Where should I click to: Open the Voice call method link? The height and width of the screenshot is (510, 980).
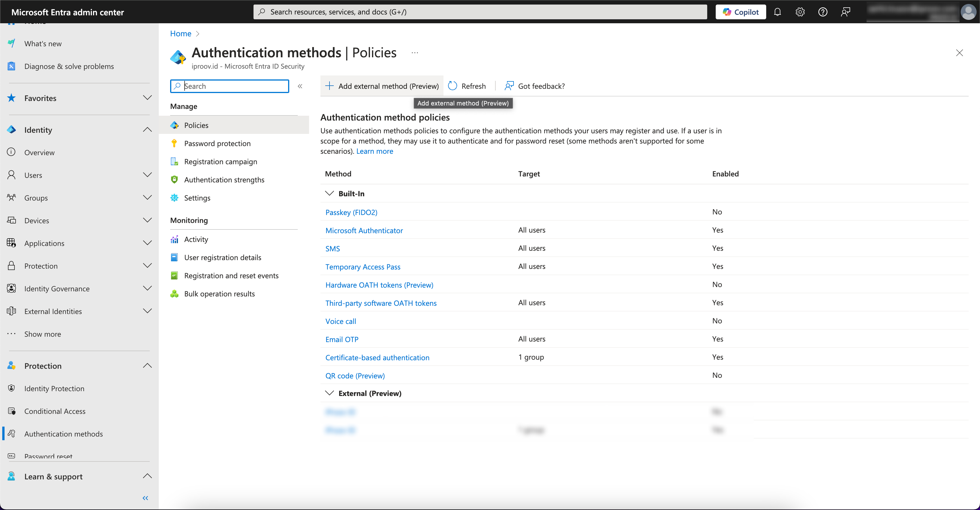tap(341, 321)
